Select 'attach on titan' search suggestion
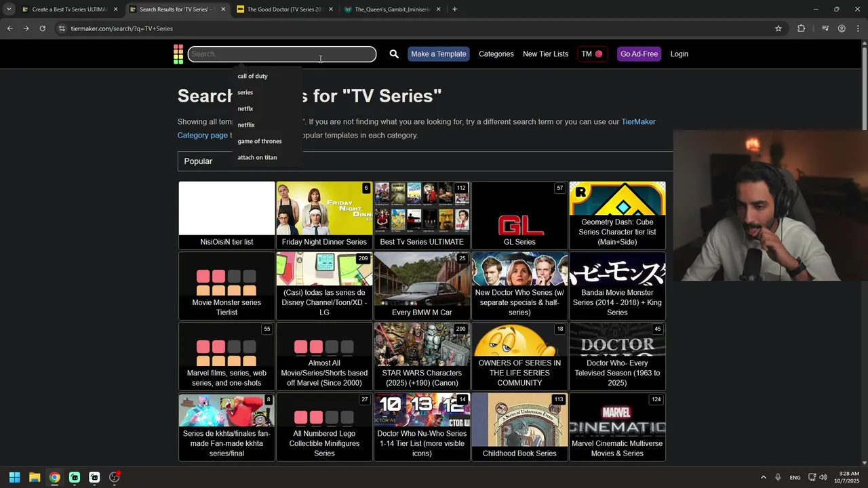Viewport: 868px width, 488px height. 257,157
